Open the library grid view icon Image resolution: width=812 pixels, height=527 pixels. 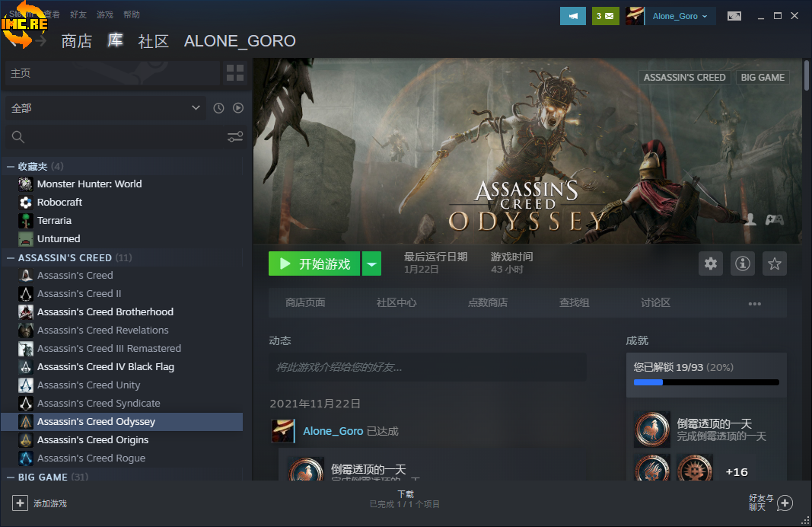pyautogui.click(x=235, y=73)
